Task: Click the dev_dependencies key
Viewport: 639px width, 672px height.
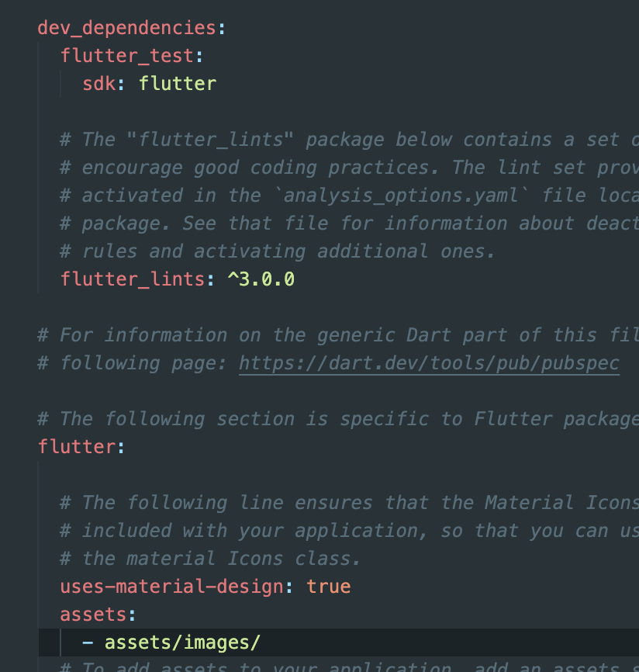Action: pyautogui.click(x=126, y=28)
